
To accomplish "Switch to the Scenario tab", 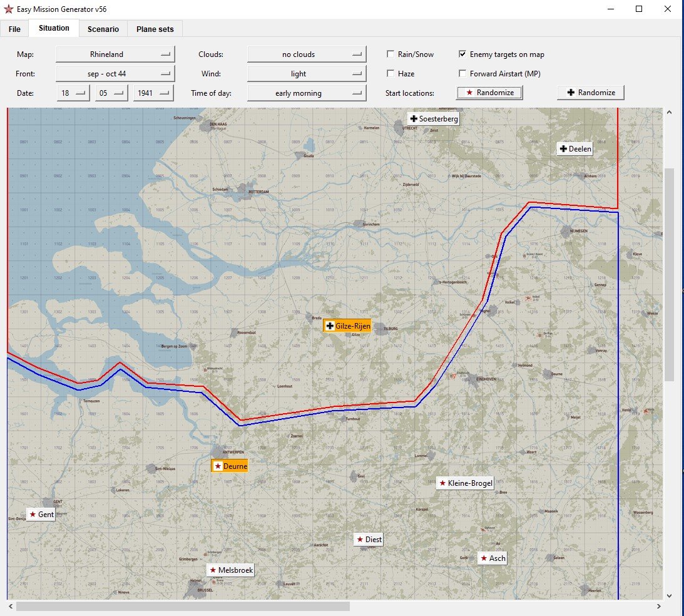I will [103, 29].
